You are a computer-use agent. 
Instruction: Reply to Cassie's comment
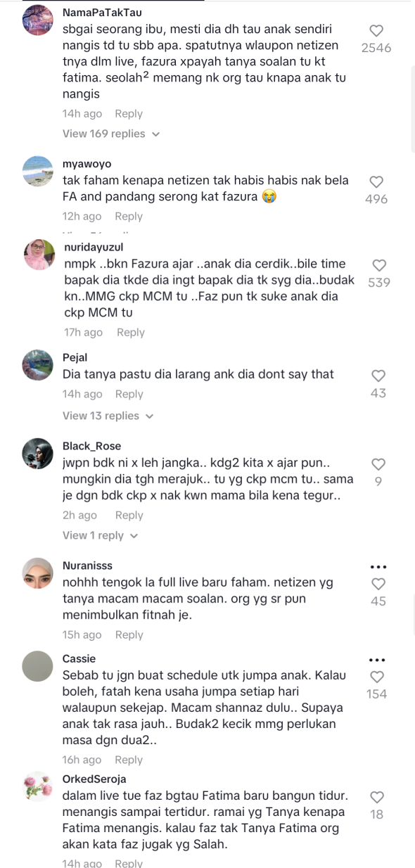tap(129, 760)
